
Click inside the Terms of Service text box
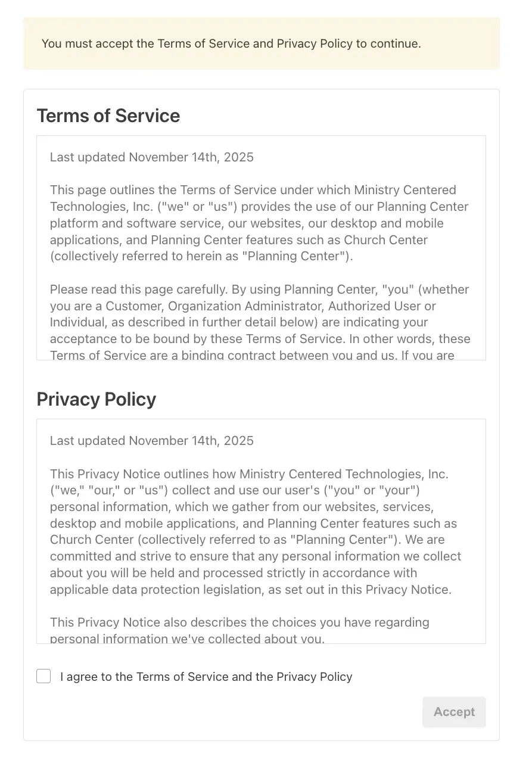pos(261,247)
